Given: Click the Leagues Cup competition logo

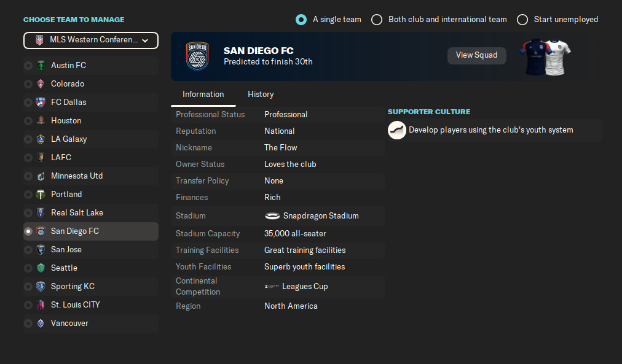Looking at the screenshot, I should [x=272, y=287].
